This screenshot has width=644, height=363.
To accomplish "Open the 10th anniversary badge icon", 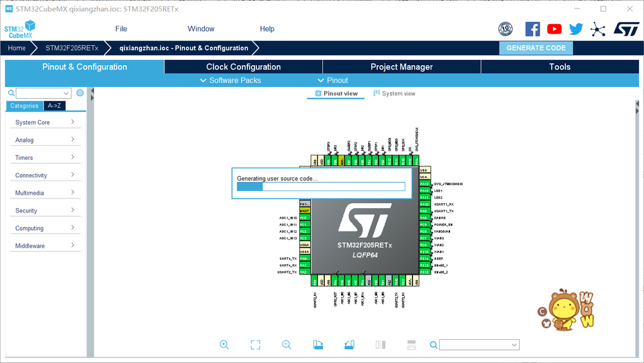I will pos(505,29).
